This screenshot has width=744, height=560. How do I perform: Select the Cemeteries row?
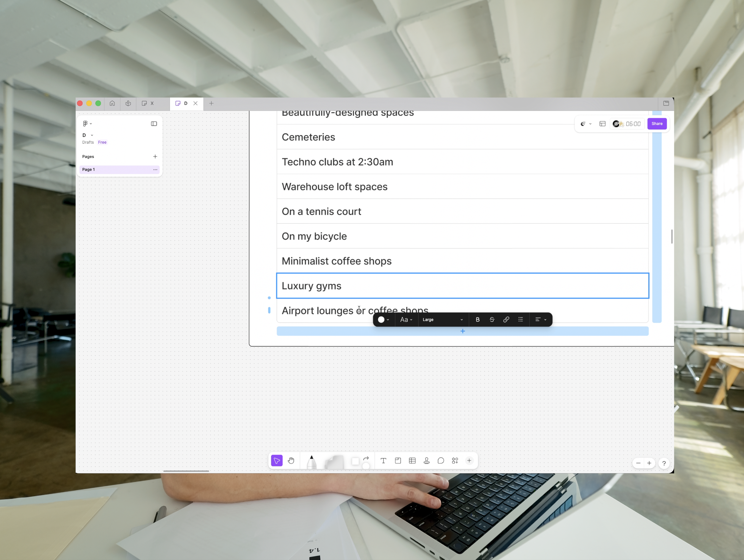coord(462,137)
